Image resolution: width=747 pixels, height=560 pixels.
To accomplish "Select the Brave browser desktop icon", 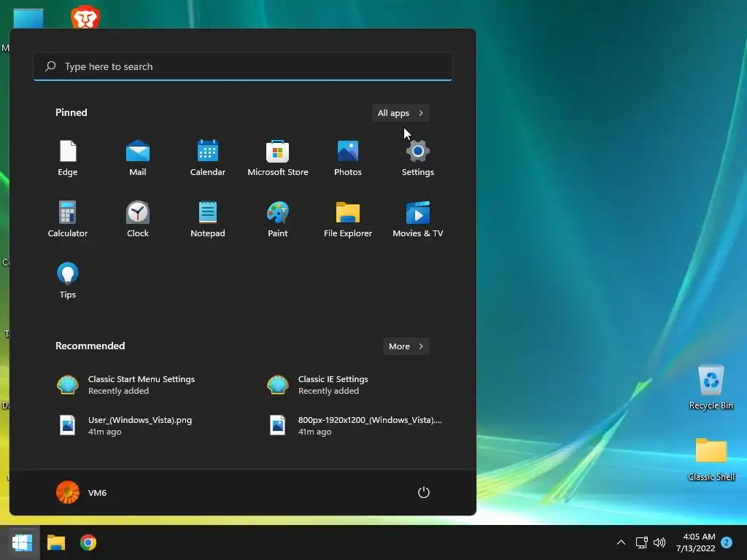I will (x=85, y=17).
